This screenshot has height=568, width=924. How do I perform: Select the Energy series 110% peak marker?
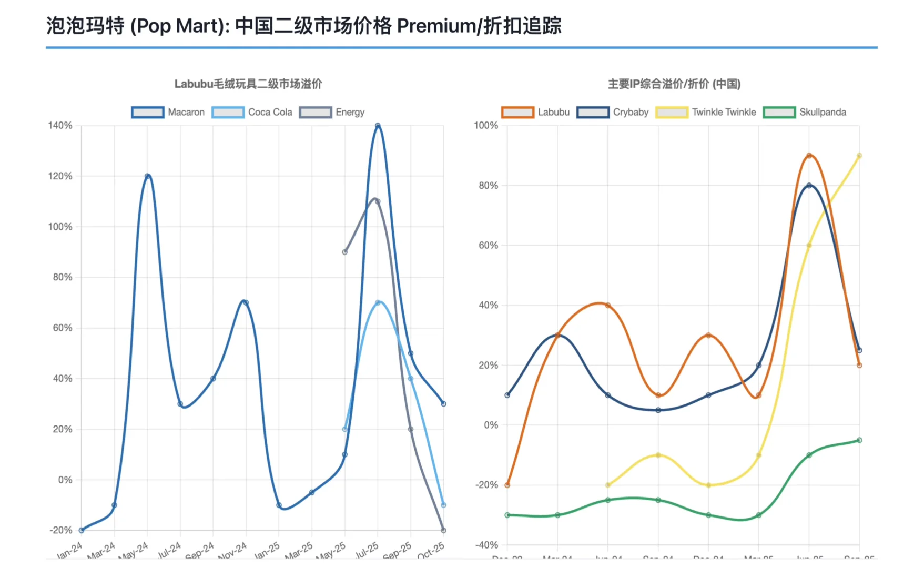pyautogui.click(x=377, y=200)
